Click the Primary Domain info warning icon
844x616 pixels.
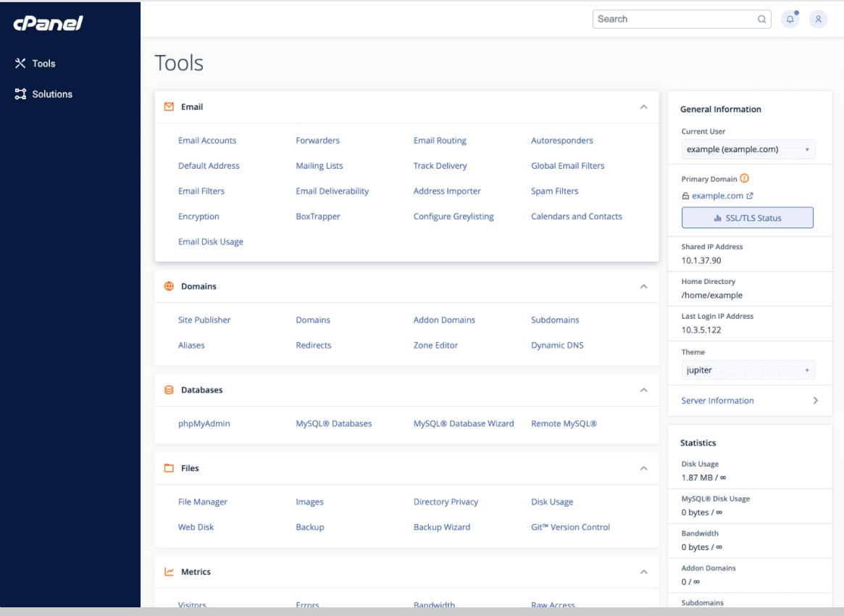coord(745,178)
